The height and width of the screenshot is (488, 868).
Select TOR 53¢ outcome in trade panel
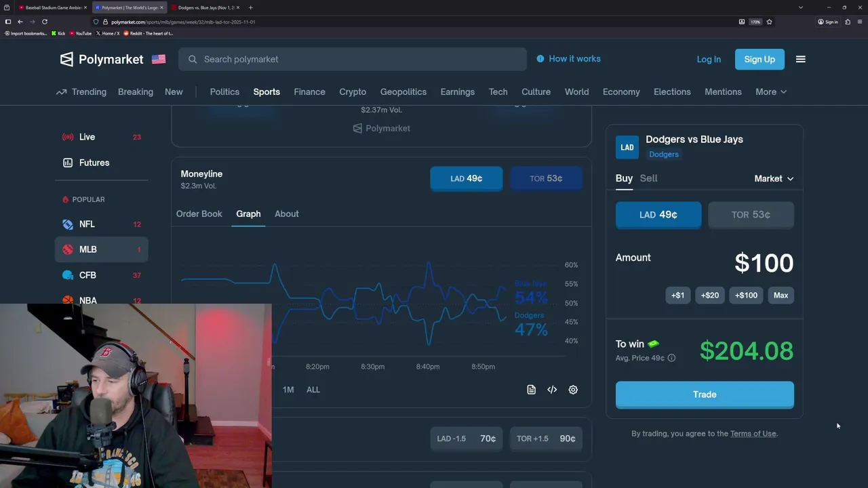(751, 215)
